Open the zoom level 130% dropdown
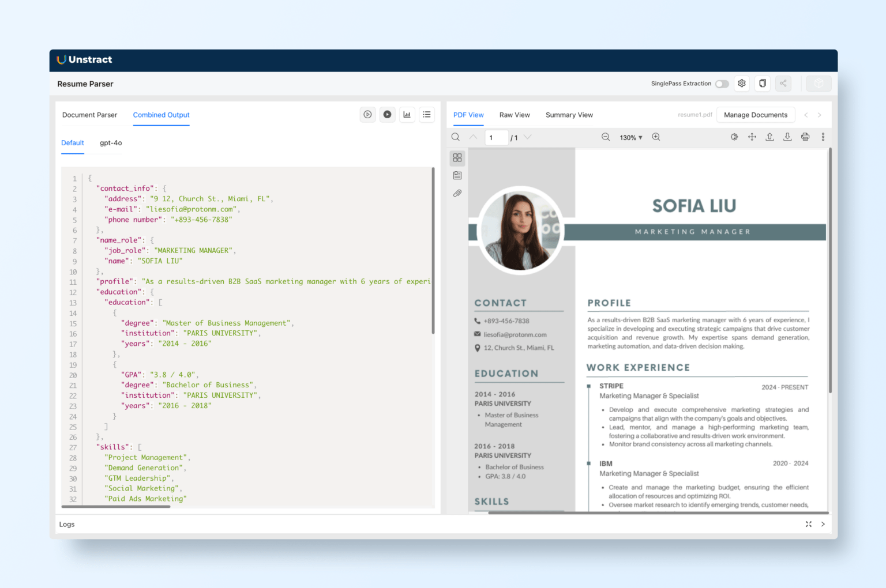This screenshot has width=886, height=588. tap(630, 137)
